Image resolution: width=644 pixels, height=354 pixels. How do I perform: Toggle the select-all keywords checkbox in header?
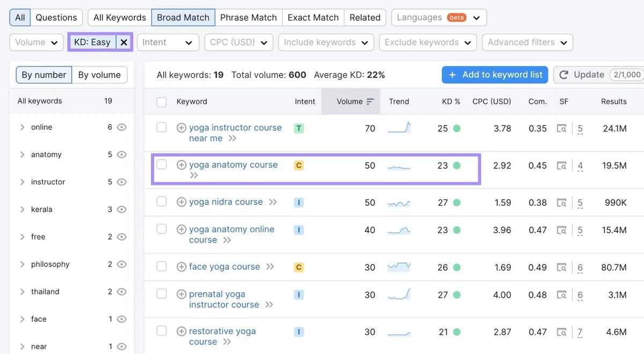[162, 102]
